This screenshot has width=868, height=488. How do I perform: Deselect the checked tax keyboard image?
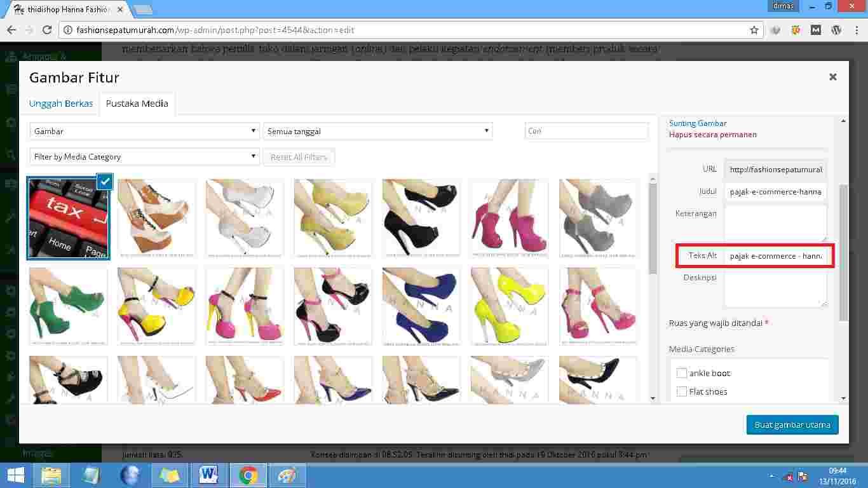(105, 182)
